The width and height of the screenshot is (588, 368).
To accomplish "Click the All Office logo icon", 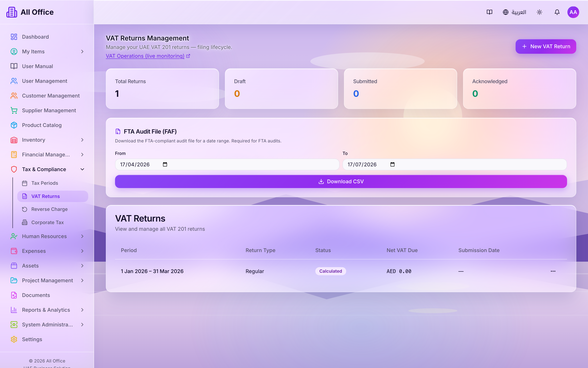I will (x=12, y=12).
